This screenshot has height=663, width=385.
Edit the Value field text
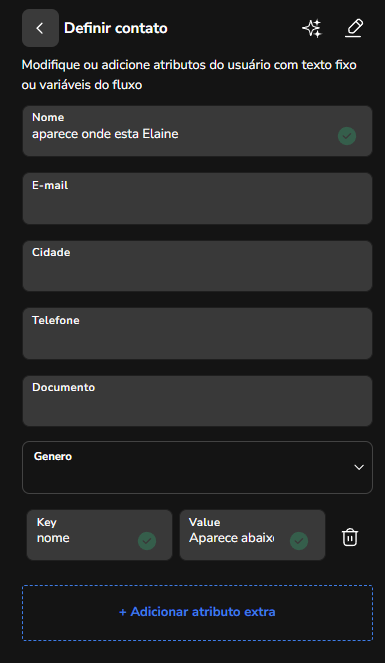click(x=252, y=535)
